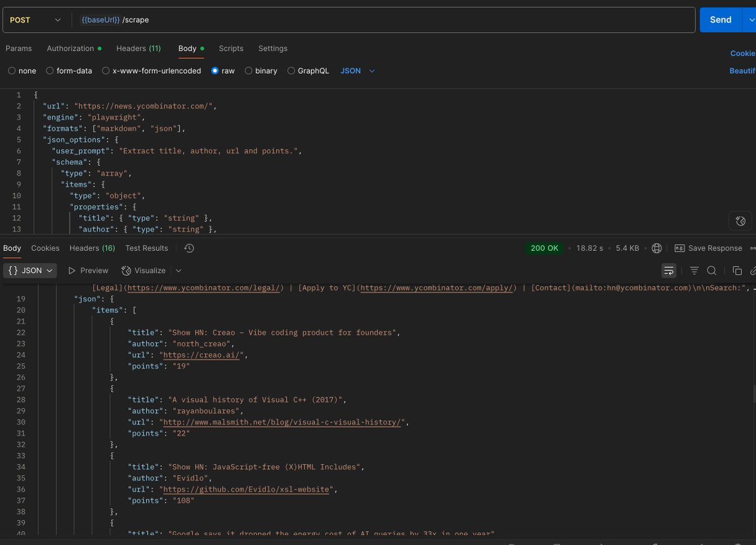Click the AI sparkle icon in request editor
Screen dimensions: 756x545
click(x=740, y=221)
